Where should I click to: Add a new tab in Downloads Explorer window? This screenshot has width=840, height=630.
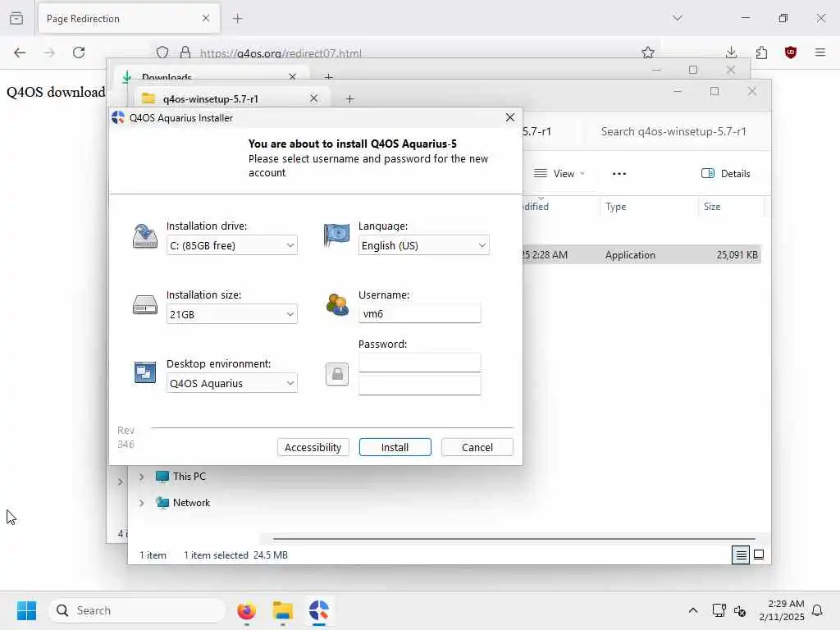click(329, 76)
